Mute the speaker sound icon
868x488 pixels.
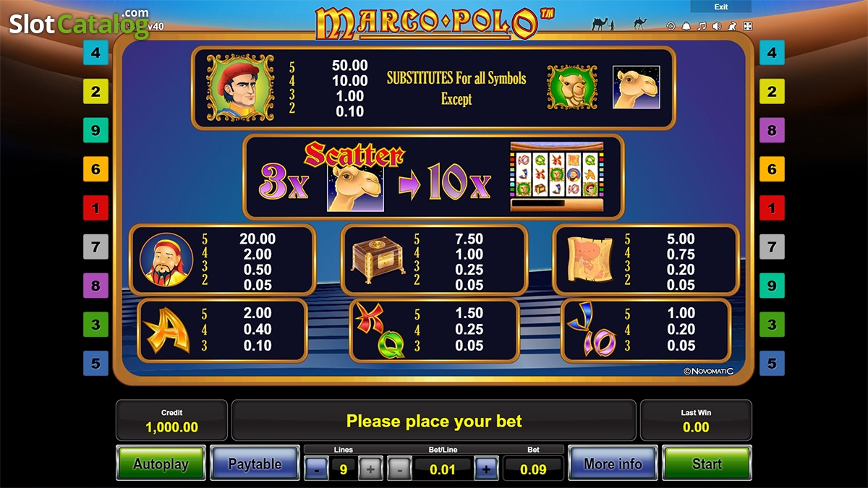click(x=717, y=27)
